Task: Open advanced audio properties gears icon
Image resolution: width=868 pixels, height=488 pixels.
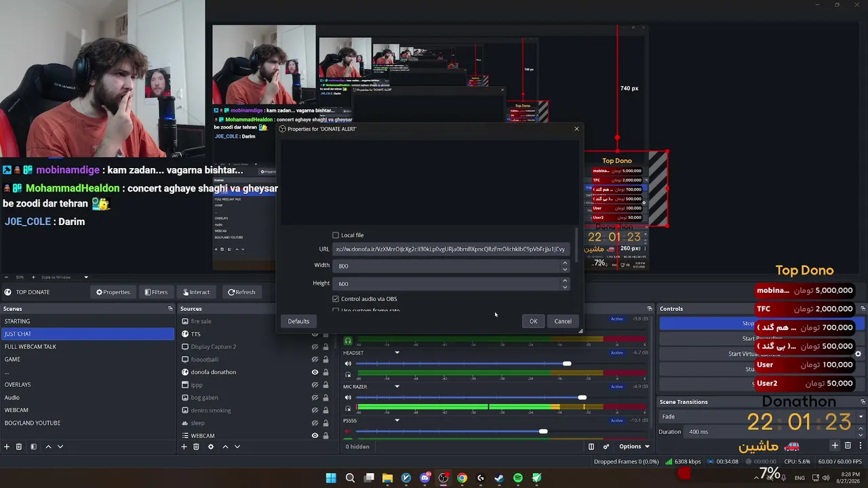Action: (606, 447)
